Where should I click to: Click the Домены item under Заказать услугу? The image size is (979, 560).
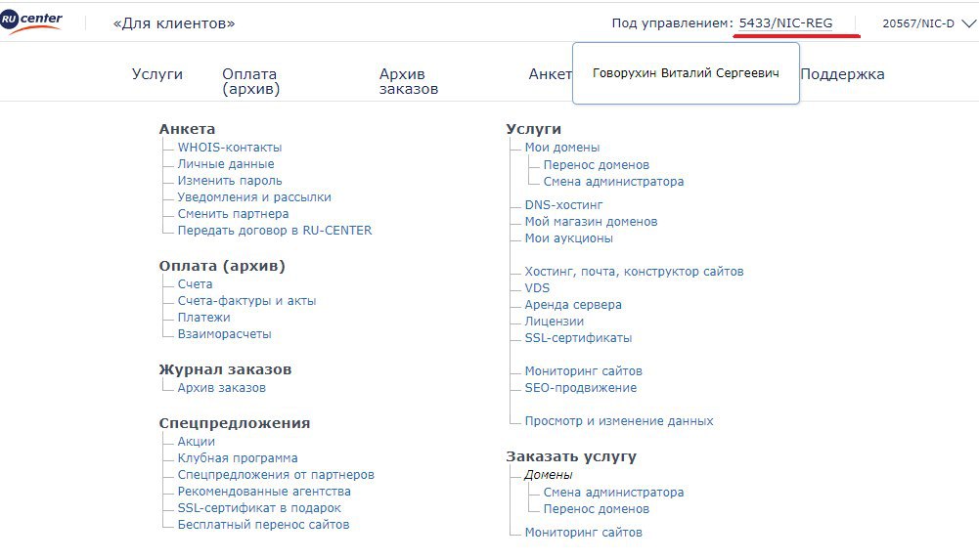tap(549, 475)
